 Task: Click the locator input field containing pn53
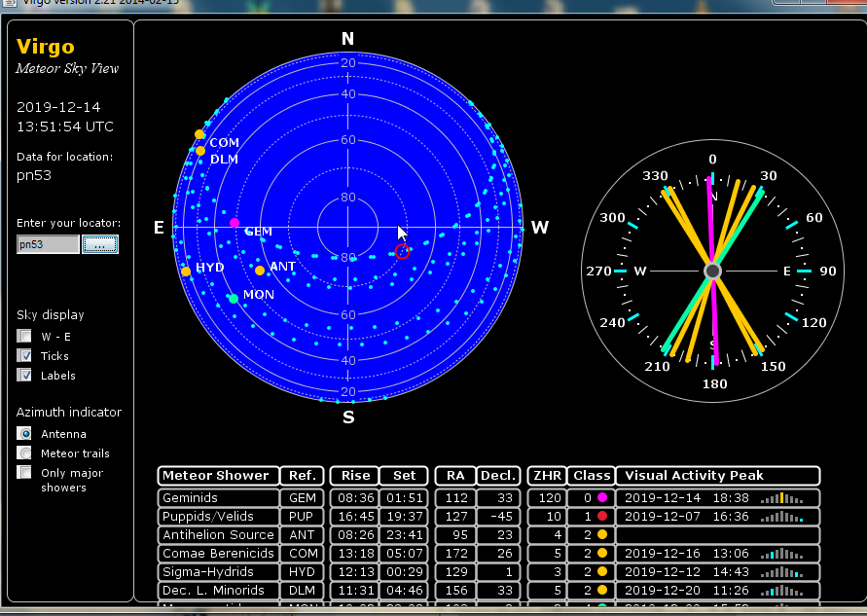[48, 244]
